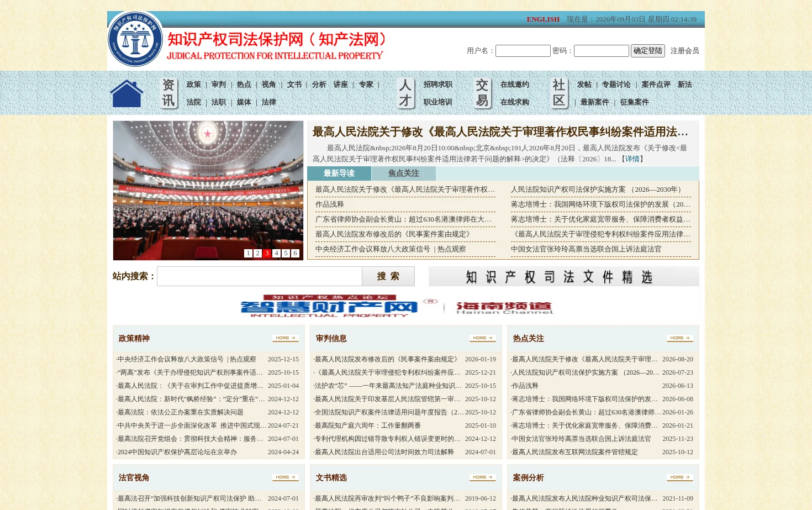Image resolution: width=812 pixels, height=510 pixels.
Task: Open 审判 in the navigation menu
Action: (219, 85)
